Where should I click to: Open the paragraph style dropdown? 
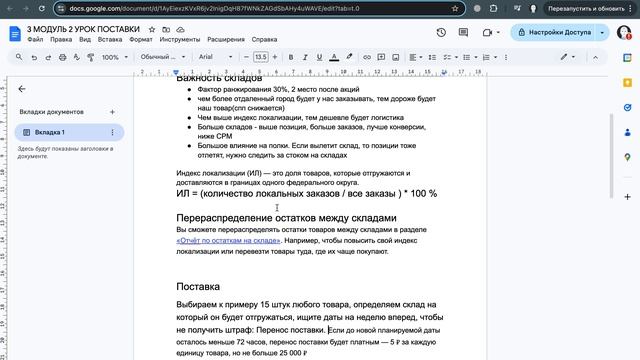click(163, 57)
